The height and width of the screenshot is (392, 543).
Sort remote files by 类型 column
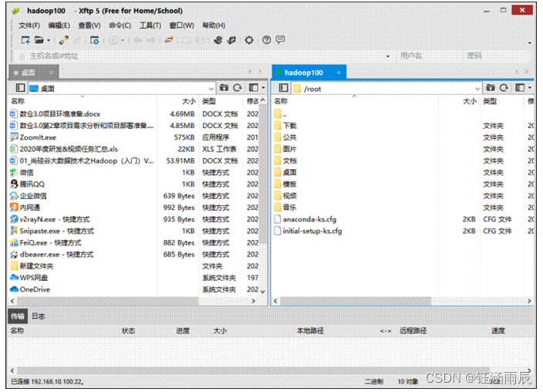(502, 101)
